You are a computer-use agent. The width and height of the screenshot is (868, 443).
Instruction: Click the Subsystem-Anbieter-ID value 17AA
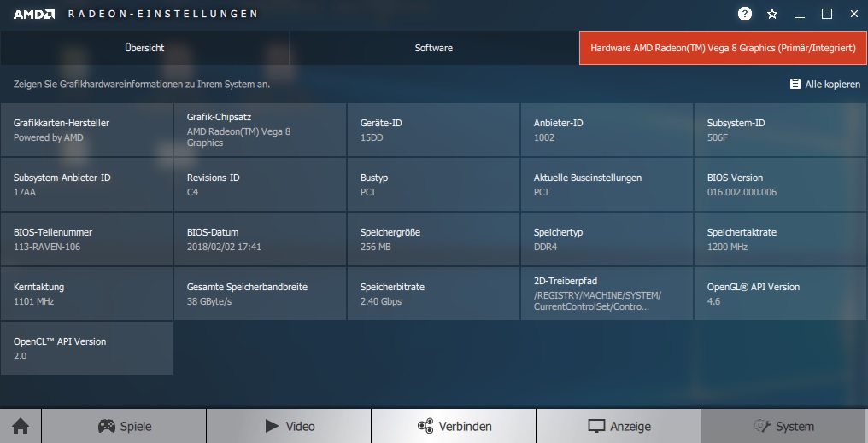[25, 192]
